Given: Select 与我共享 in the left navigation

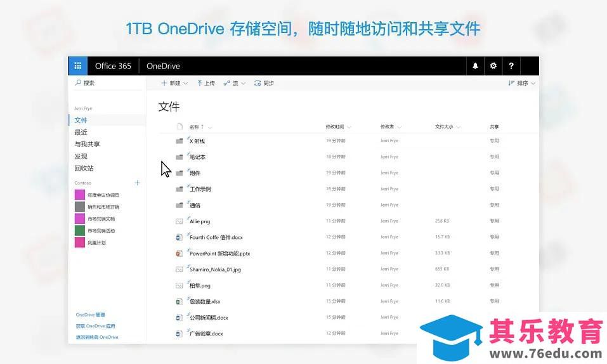Looking at the screenshot, I should point(87,144).
